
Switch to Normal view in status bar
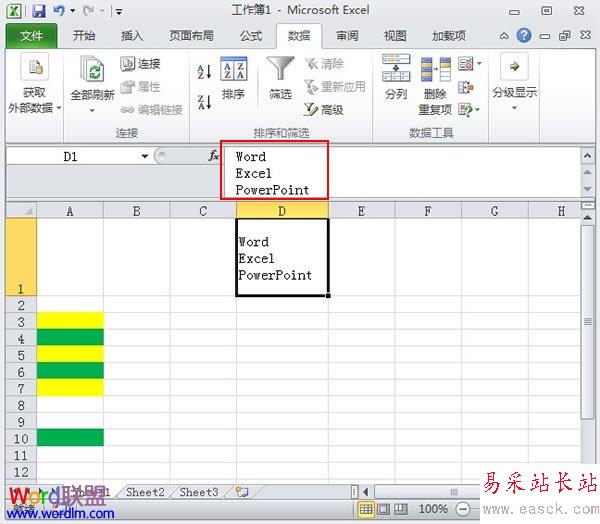tap(365, 509)
